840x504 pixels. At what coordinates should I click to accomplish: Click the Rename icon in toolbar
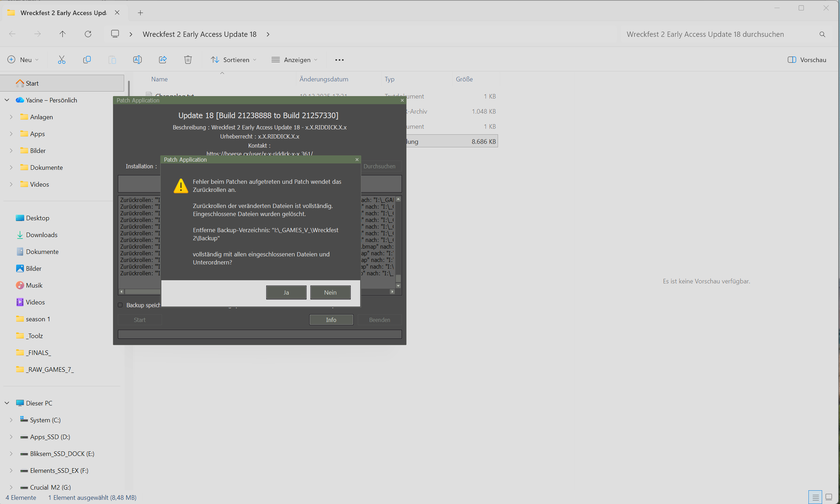tap(137, 60)
